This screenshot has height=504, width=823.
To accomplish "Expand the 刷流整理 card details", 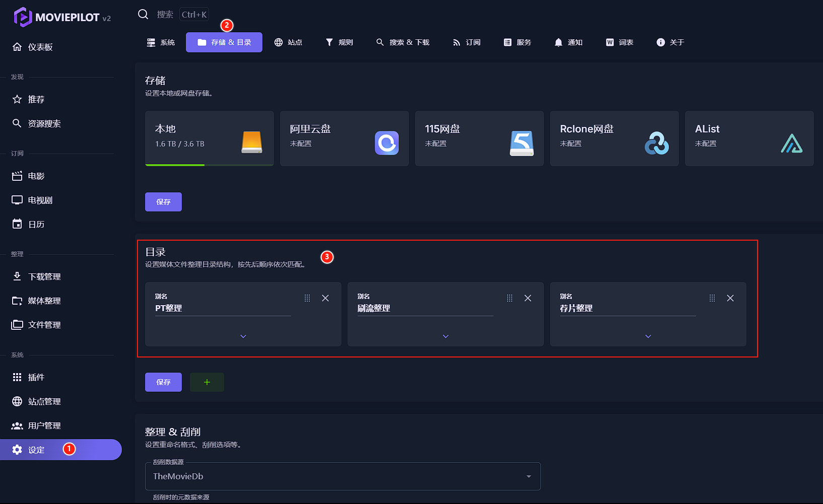I will click(x=446, y=336).
